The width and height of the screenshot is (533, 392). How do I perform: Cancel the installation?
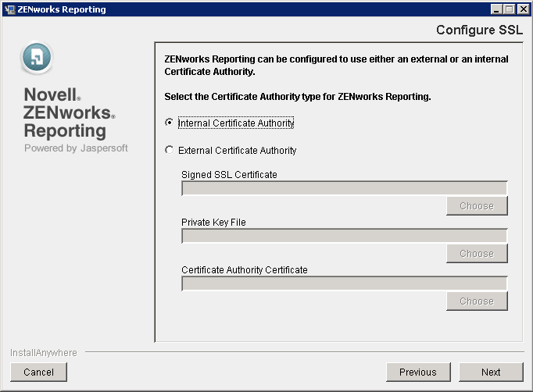click(38, 372)
